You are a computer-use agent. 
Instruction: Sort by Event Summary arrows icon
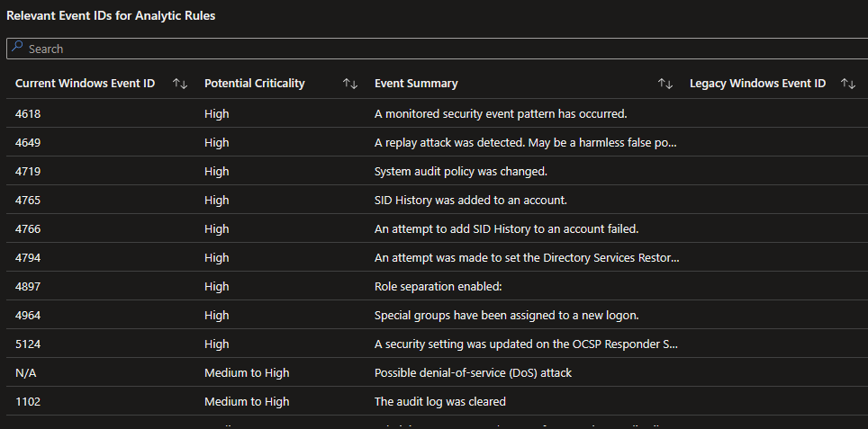click(665, 84)
